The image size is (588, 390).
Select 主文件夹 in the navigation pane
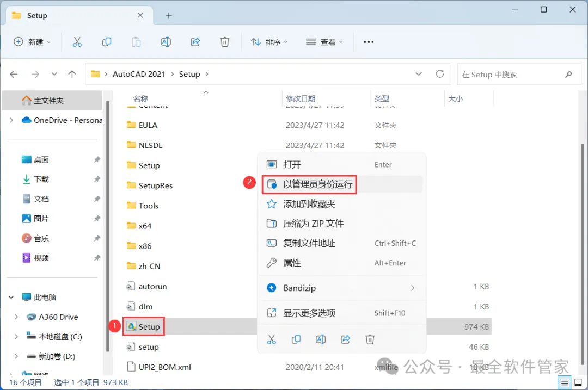coord(52,101)
